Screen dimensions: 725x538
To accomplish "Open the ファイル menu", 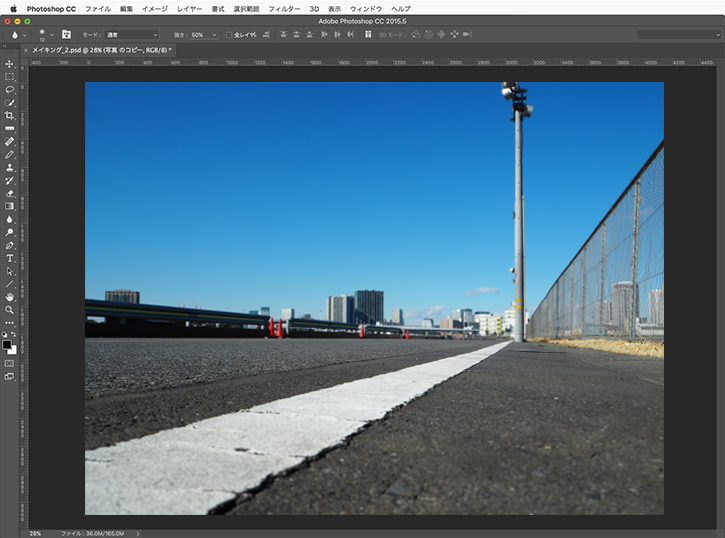I will click(x=98, y=9).
